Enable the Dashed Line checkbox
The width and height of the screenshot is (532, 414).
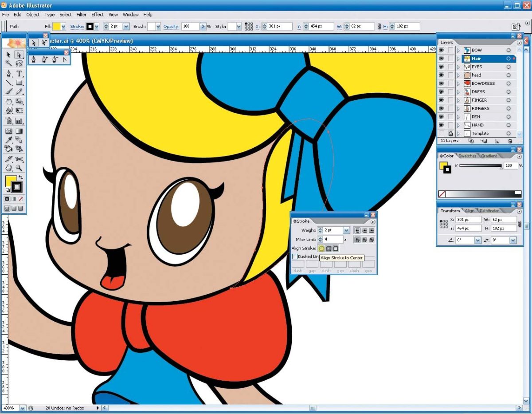295,256
